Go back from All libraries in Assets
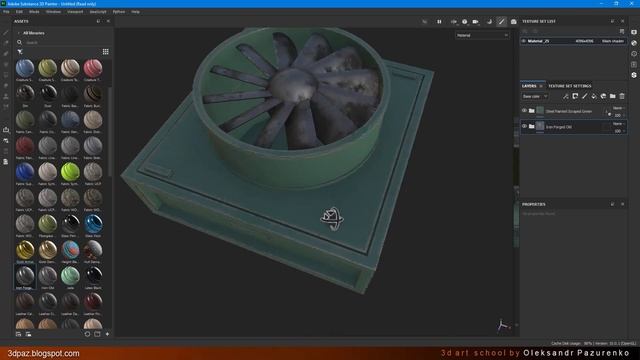This screenshot has width=640, height=360. click(18, 33)
